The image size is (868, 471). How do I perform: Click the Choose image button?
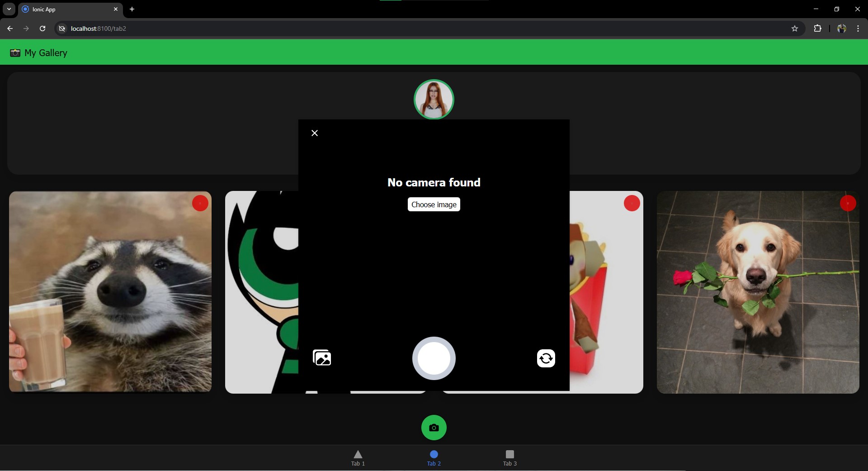pos(434,205)
